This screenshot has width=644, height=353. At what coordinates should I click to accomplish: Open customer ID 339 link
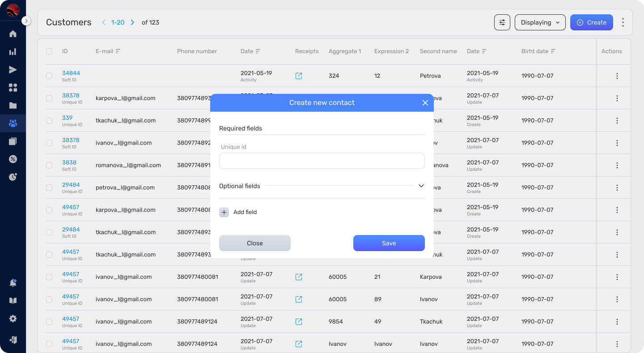pos(67,118)
